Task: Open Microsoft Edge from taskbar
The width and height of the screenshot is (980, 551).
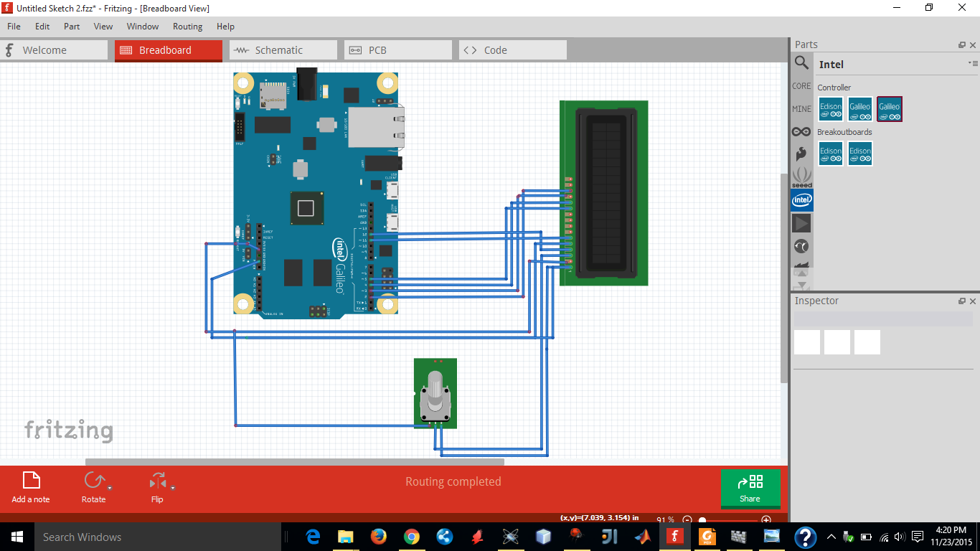Action: (313, 537)
